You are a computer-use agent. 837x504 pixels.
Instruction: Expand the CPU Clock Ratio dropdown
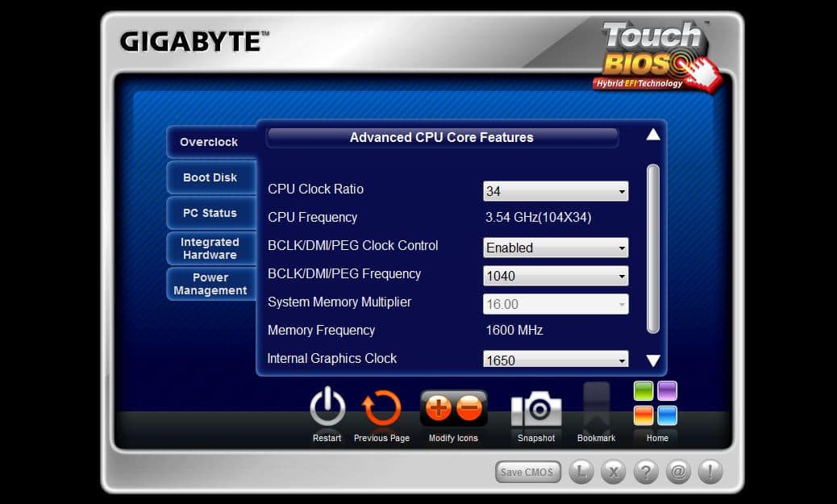556,191
